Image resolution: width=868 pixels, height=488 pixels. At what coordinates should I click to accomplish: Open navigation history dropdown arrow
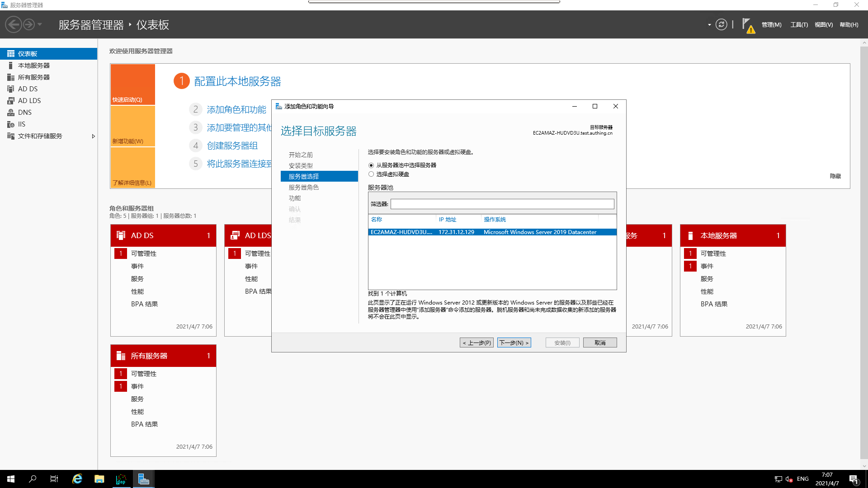click(40, 24)
